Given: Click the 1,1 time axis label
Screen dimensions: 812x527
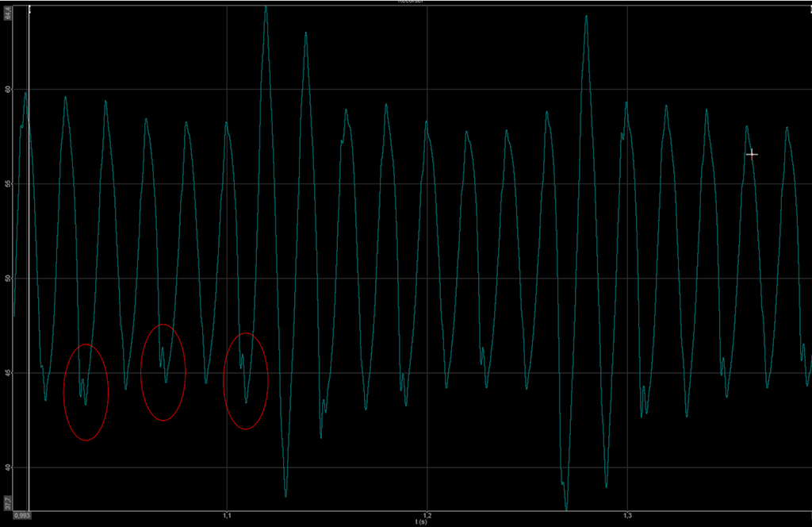Looking at the screenshot, I should 227,516.
